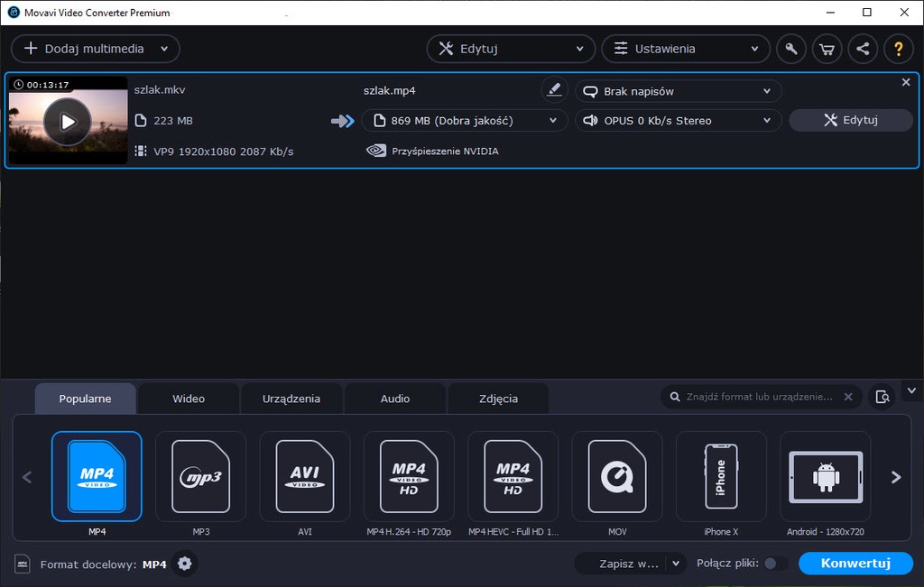Open the help question mark icon
924x587 pixels.
click(898, 49)
